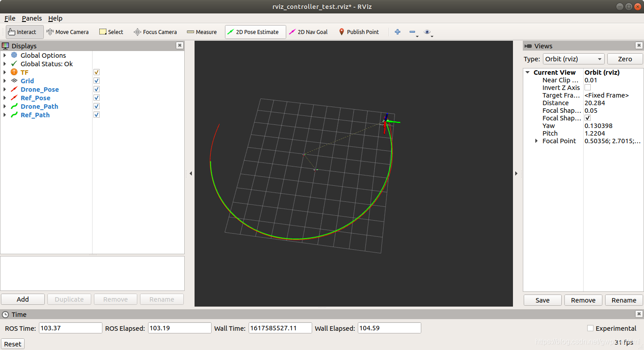Expand the TF display properties

coord(4,72)
